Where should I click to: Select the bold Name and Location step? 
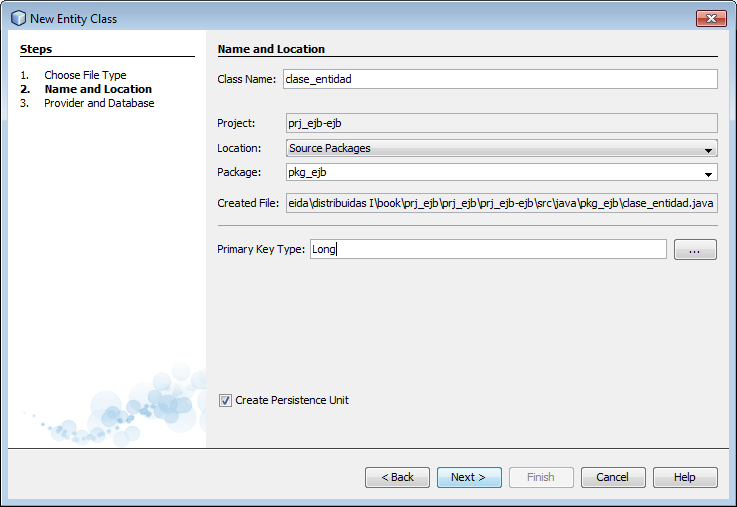pos(97,89)
